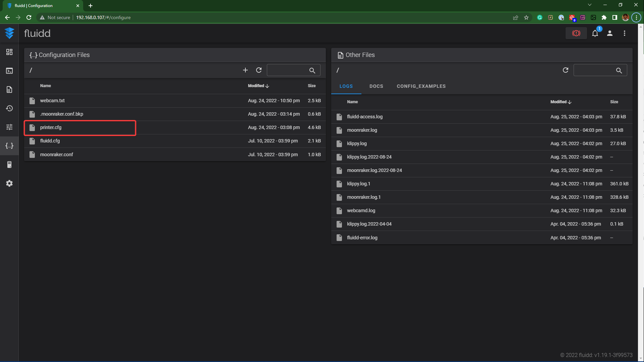Open the Chrome side panel icon
Screen dimensions: 644x362
[x=615, y=17]
